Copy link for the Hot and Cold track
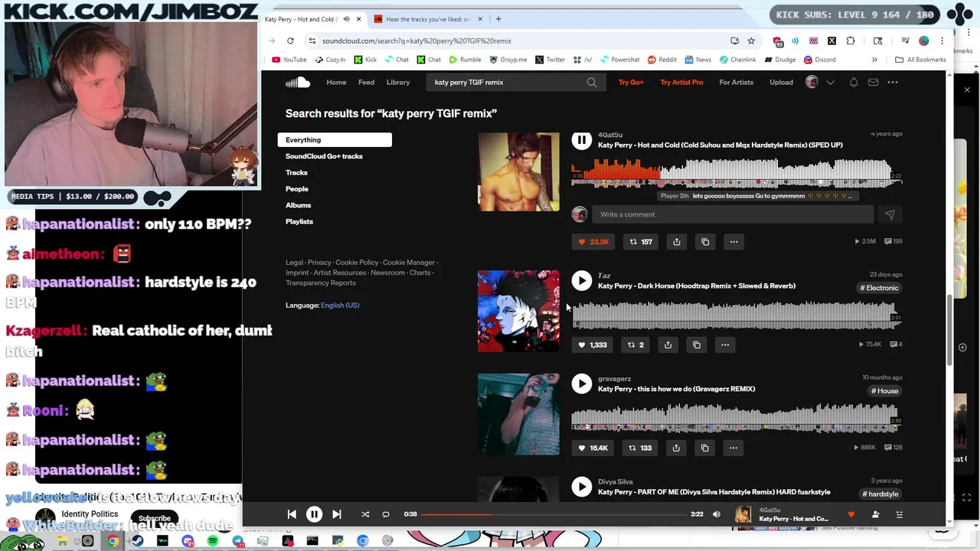This screenshot has width=980, height=551. click(705, 242)
